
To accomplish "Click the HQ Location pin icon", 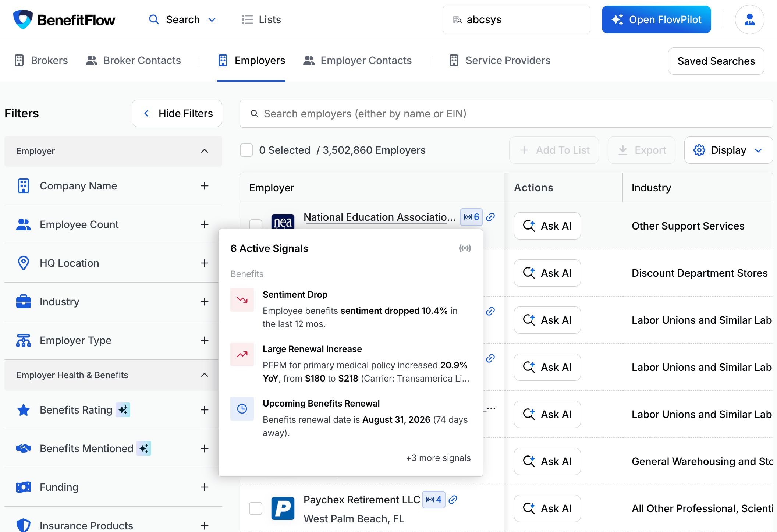I will pos(24,263).
